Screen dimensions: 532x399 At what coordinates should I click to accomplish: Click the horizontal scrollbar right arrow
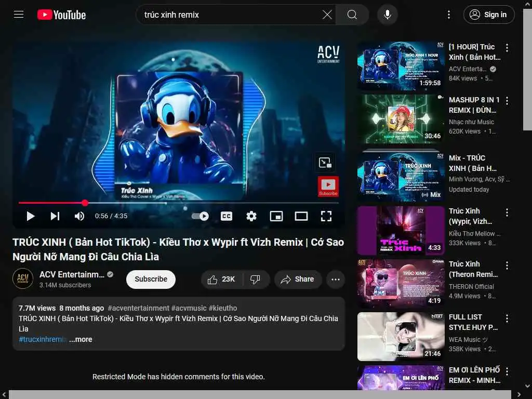[x=519, y=395]
